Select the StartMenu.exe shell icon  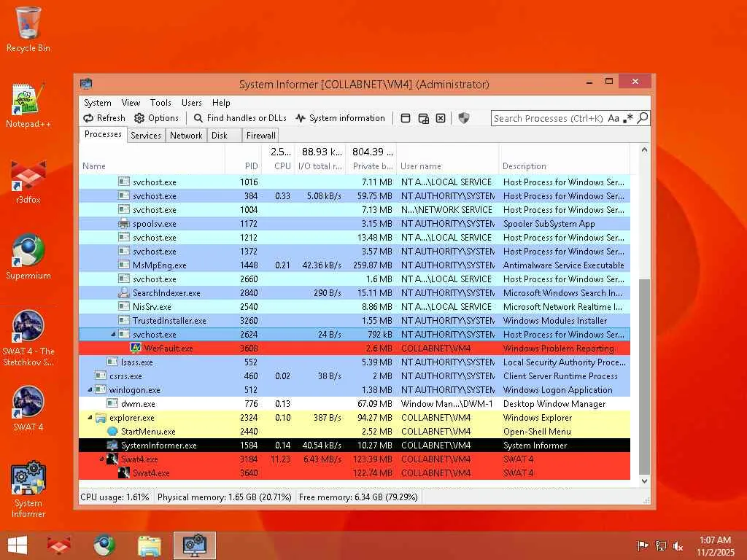click(112, 432)
